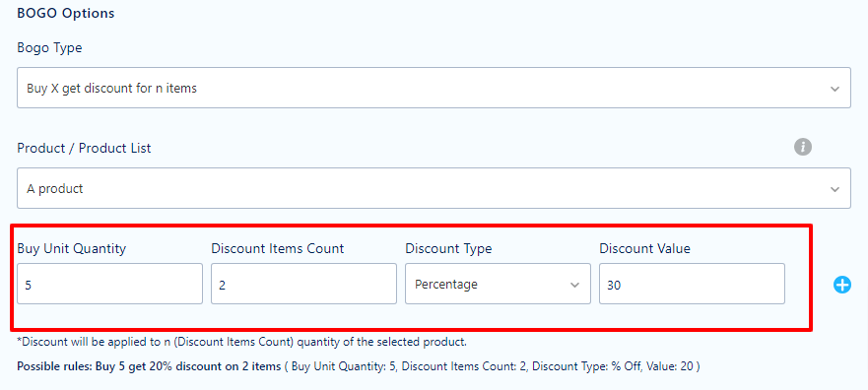Click the blue plus add-row icon
Viewport: 868px width, 390px height.
coord(842,285)
